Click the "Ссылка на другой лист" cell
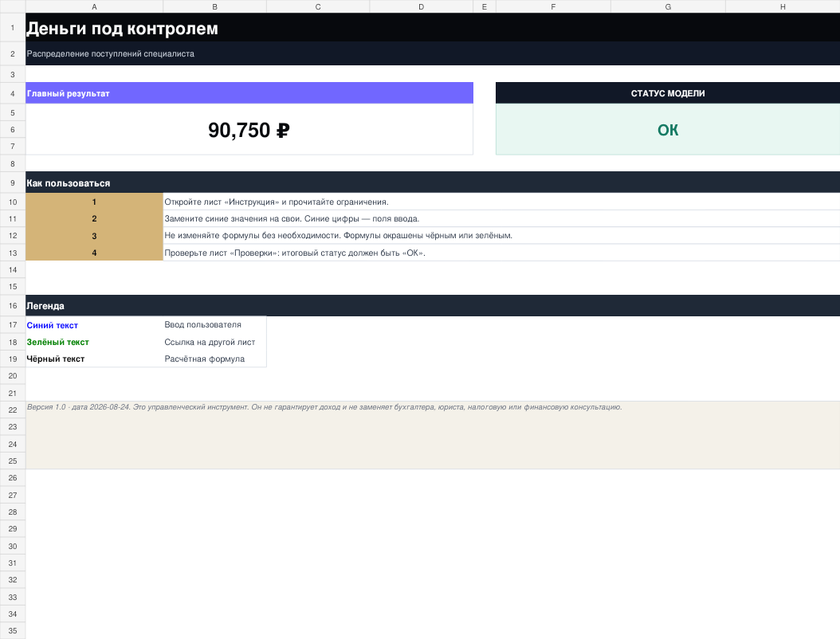This screenshot has height=639, width=840. pyautogui.click(x=215, y=342)
